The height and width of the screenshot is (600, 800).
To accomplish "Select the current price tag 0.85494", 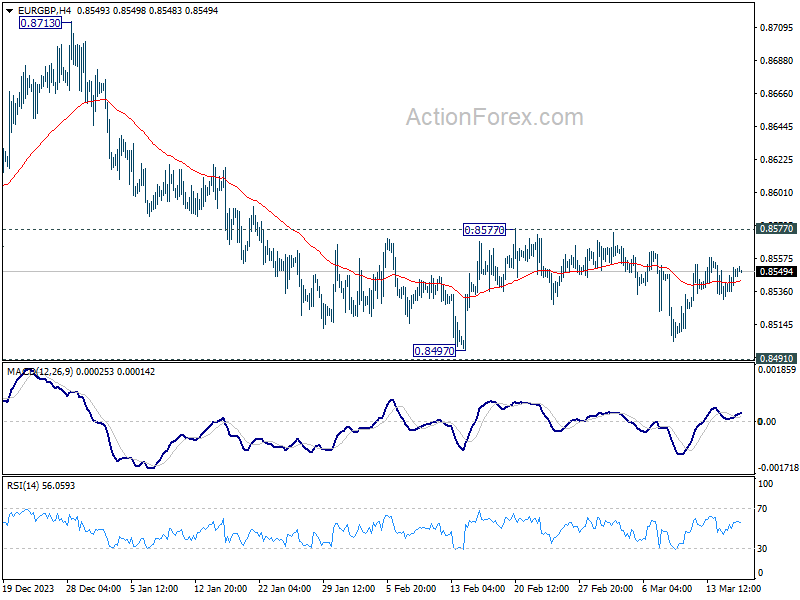I will pyautogui.click(x=776, y=272).
